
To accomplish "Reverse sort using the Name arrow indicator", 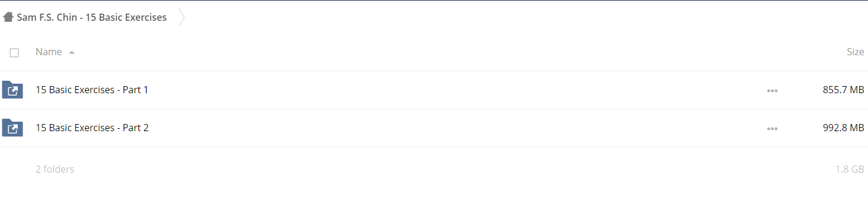I will click(71, 52).
